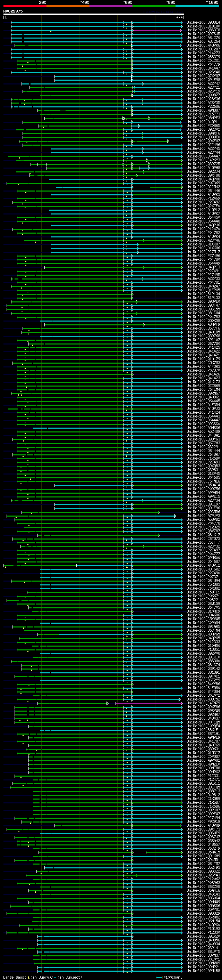
Task: Open hit UniRef100_P27491
Action: point(203,271)
